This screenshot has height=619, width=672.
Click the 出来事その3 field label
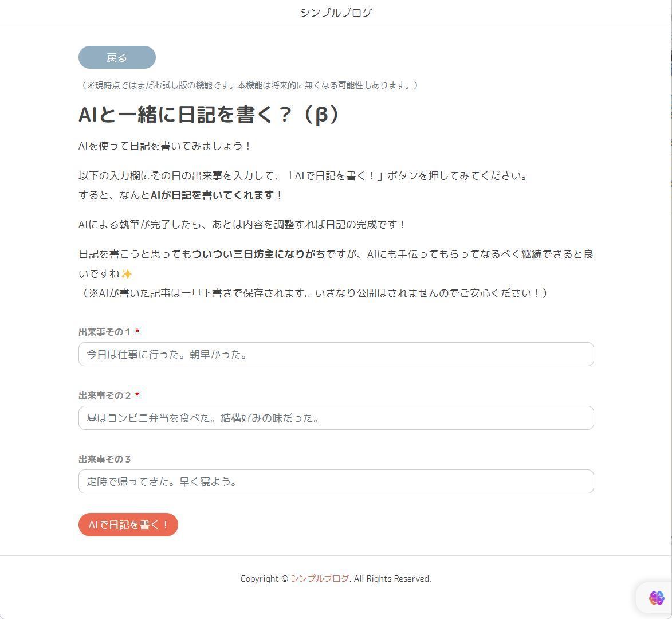[x=104, y=459]
